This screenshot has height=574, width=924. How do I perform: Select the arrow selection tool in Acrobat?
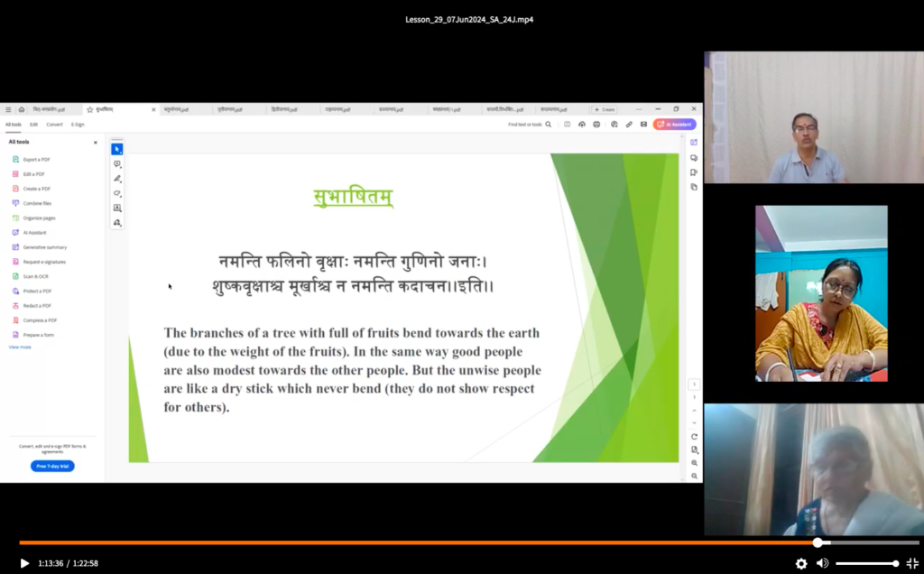117,149
